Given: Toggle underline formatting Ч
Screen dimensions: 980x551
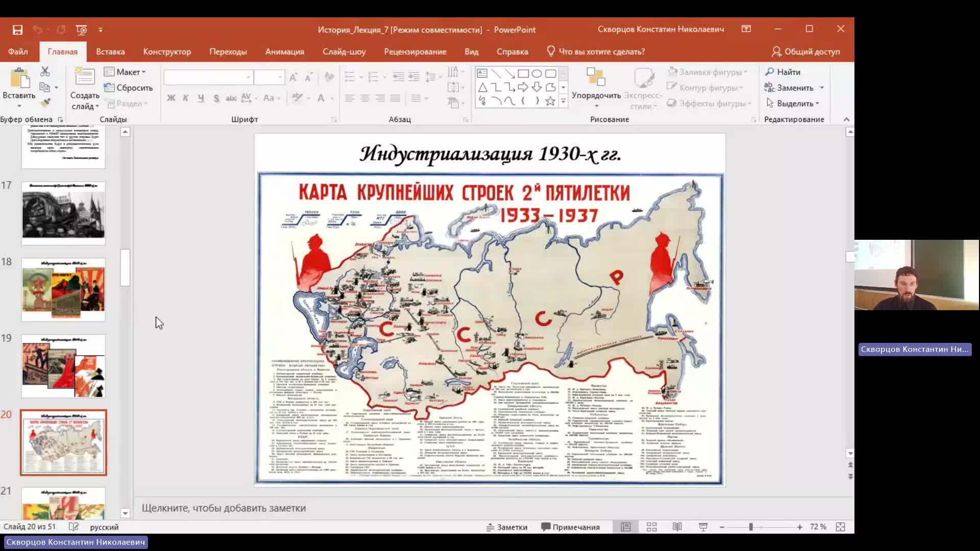Looking at the screenshot, I should point(201,98).
